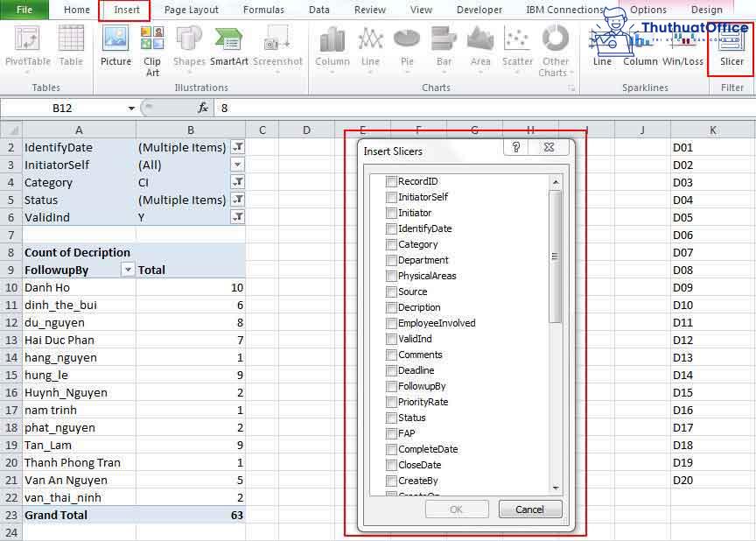Image resolution: width=756 pixels, height=541 pixels.
Task: Switch to the Formulas ribbon tab
Action: tap(263, 11)
